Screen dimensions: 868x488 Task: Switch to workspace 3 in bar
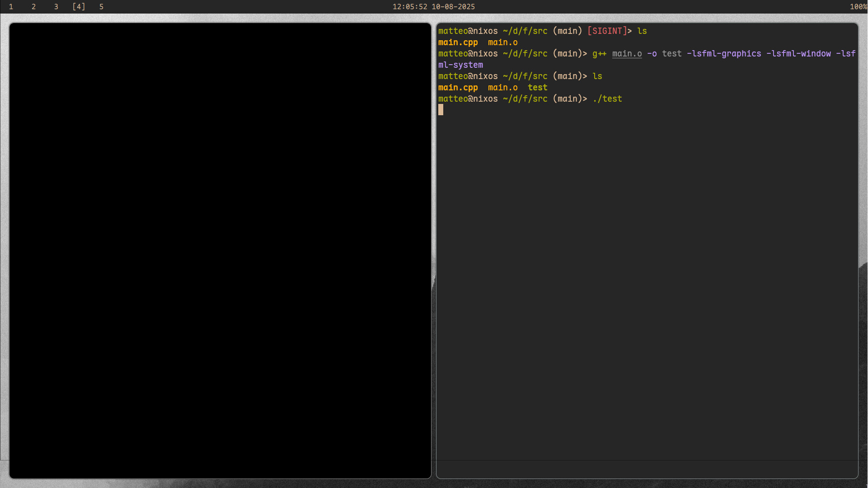[56, 7]
